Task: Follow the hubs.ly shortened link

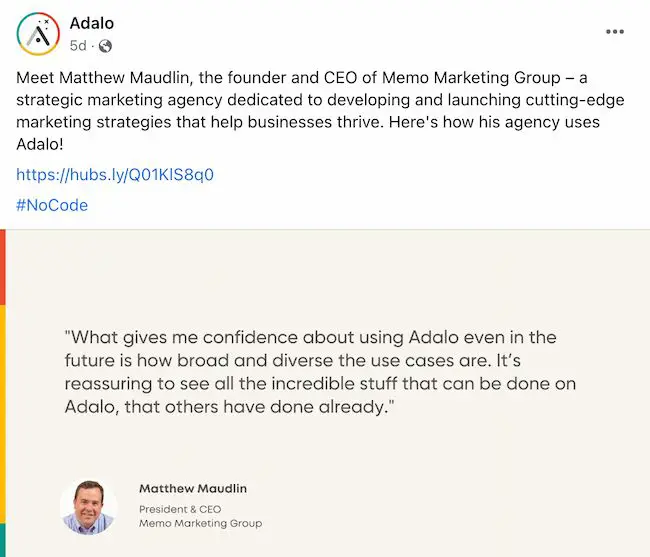Action: click(115, 174)
